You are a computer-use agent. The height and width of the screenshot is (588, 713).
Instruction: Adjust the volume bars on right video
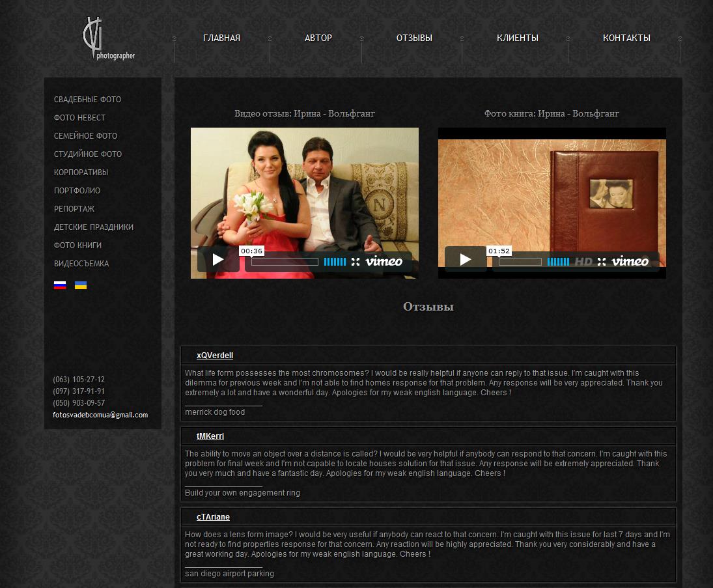[x=558, y=262]
